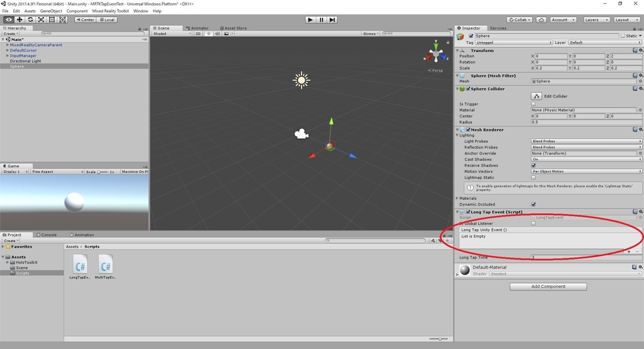
Task: Open scene effects image icon
Action: coord(226,34)
